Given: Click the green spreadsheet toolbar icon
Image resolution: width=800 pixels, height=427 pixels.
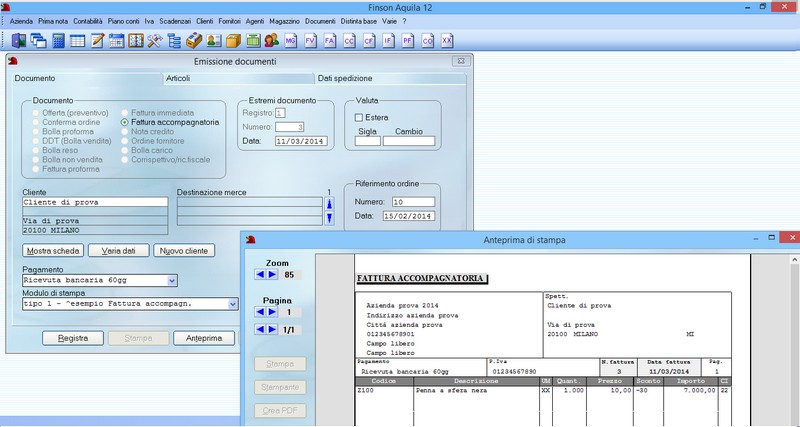Looking at the screenshot, I should 253,41.
